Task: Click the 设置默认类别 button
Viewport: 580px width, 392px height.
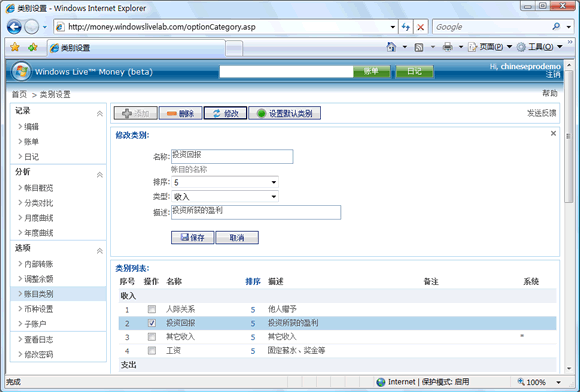Action: click(x=284, y=113)
